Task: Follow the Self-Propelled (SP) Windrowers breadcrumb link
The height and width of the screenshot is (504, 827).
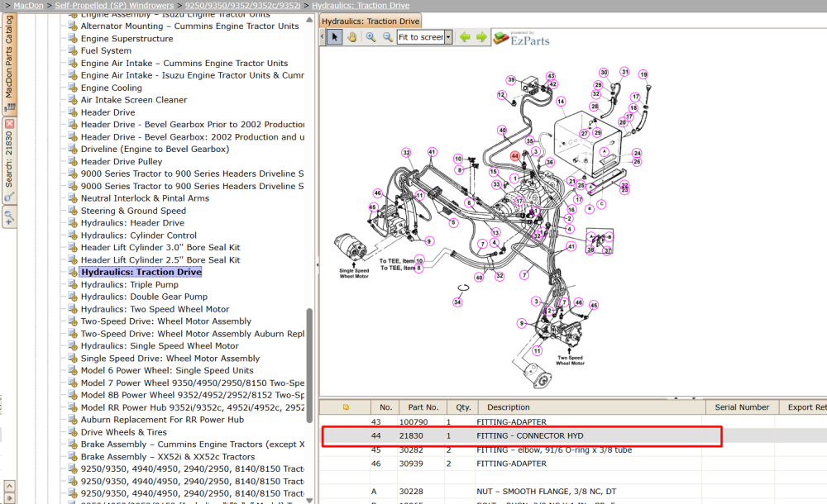Action: (x=114, y=5)
